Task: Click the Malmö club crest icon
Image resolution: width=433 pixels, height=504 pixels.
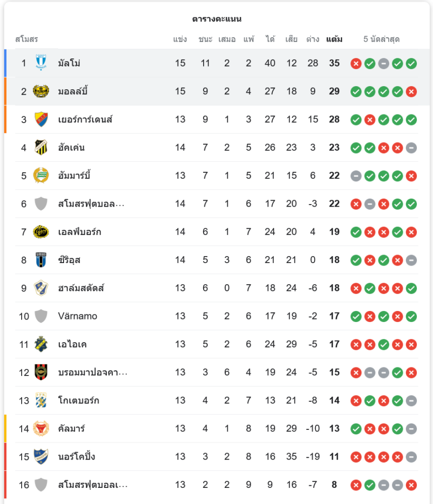Action: (41, 63)
